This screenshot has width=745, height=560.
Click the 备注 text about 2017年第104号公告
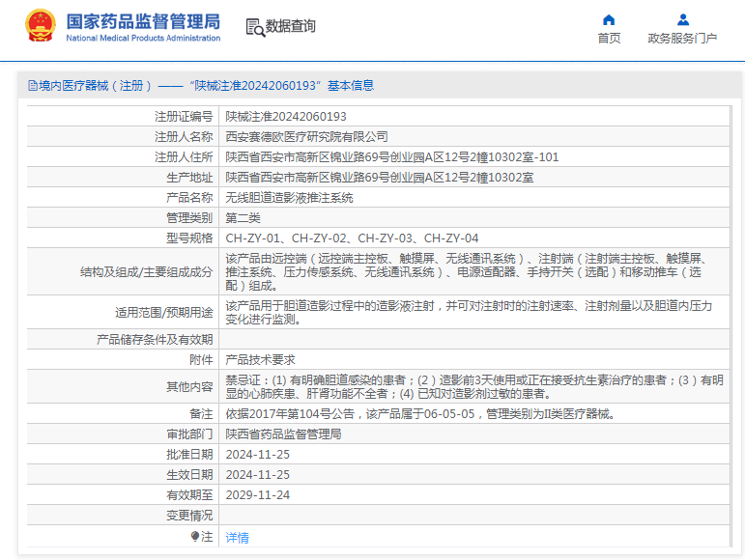tap(421, 414)
